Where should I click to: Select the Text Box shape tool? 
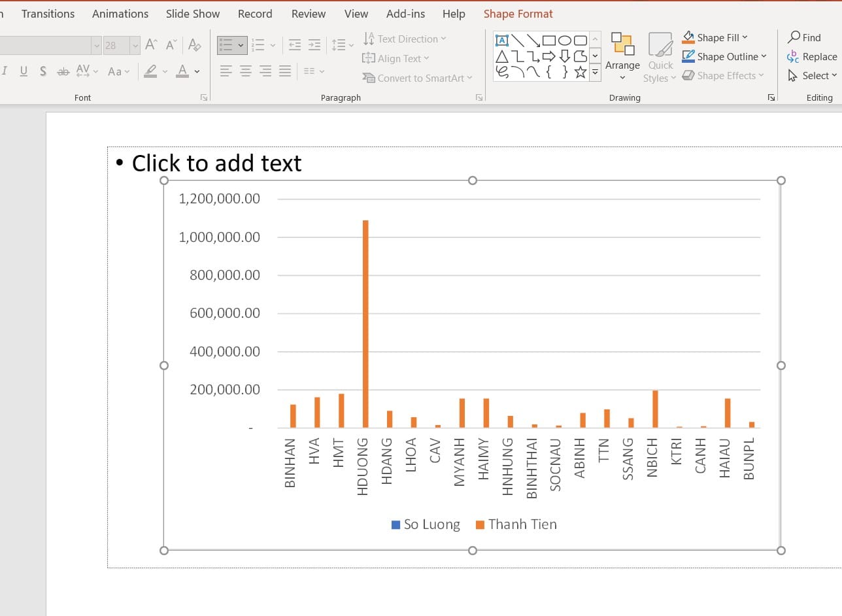pos(502,41)
